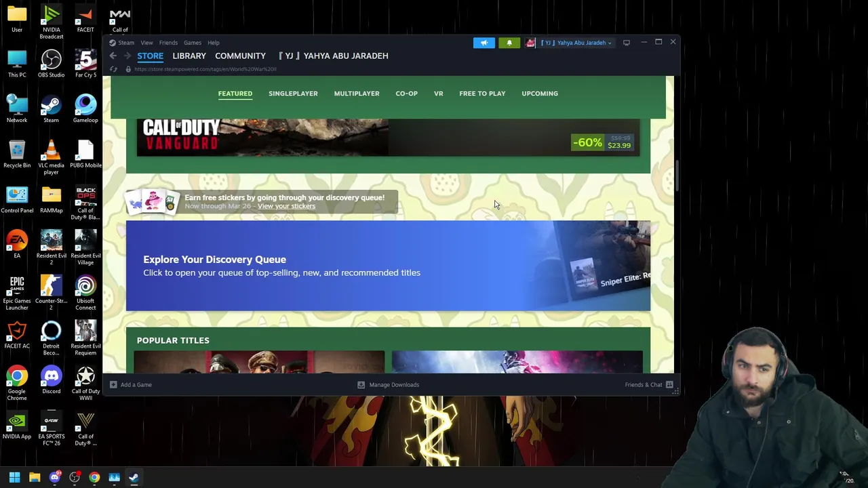This screenshot has height=488, width=868.
Task: Open the Help menu
Action: [x=214, y=43]
